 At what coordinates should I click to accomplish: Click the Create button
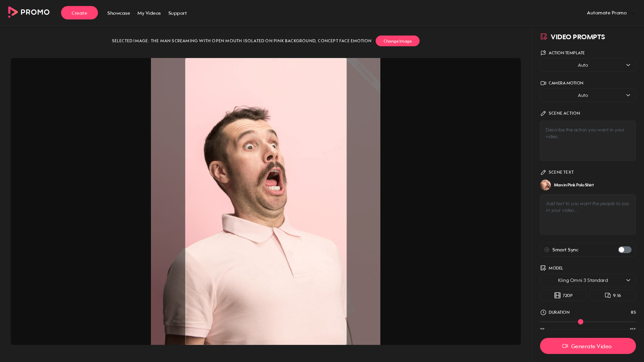click(79, 13)
